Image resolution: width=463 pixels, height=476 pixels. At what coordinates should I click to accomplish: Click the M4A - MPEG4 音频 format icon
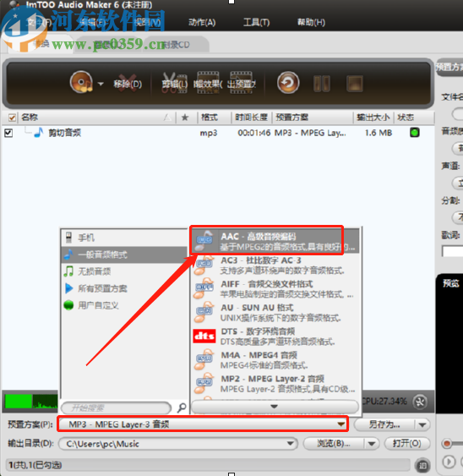(x=204, y=359)
